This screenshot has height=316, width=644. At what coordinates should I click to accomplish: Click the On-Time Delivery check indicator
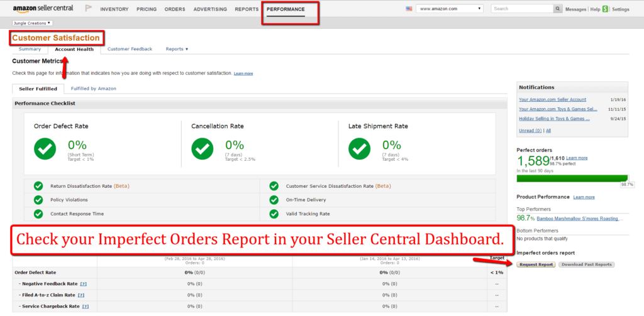274,200
